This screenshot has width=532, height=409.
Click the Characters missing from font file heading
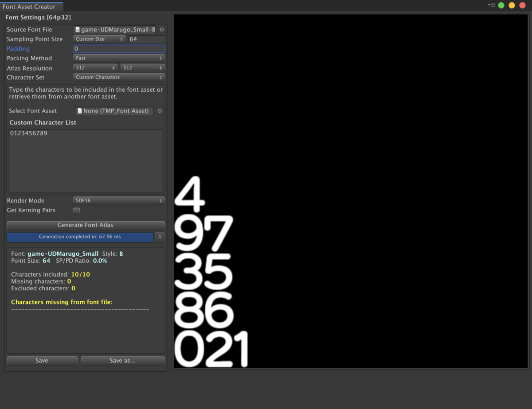click(62, 302)
